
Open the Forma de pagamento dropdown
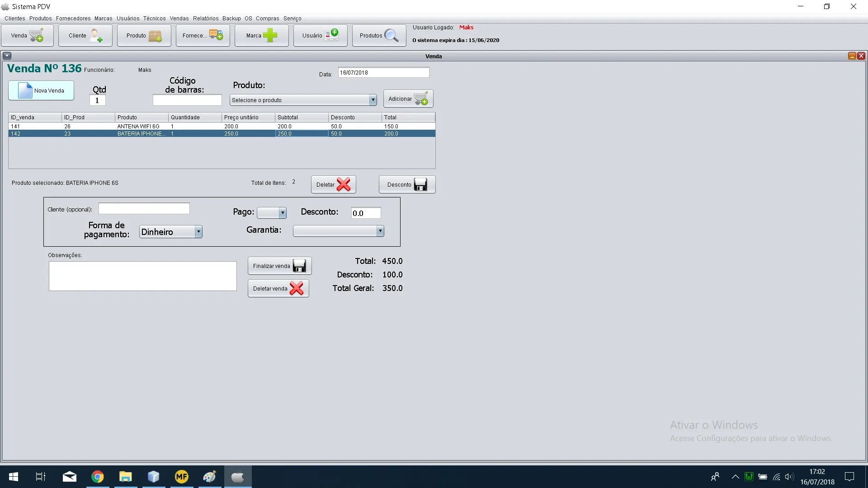(x=198, y=232)
